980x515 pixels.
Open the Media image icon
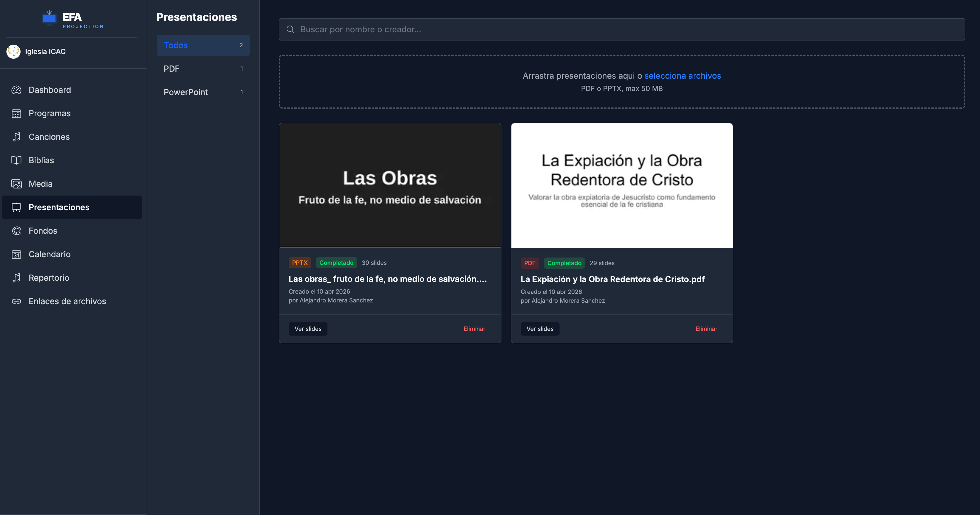(x=16, y=184)
